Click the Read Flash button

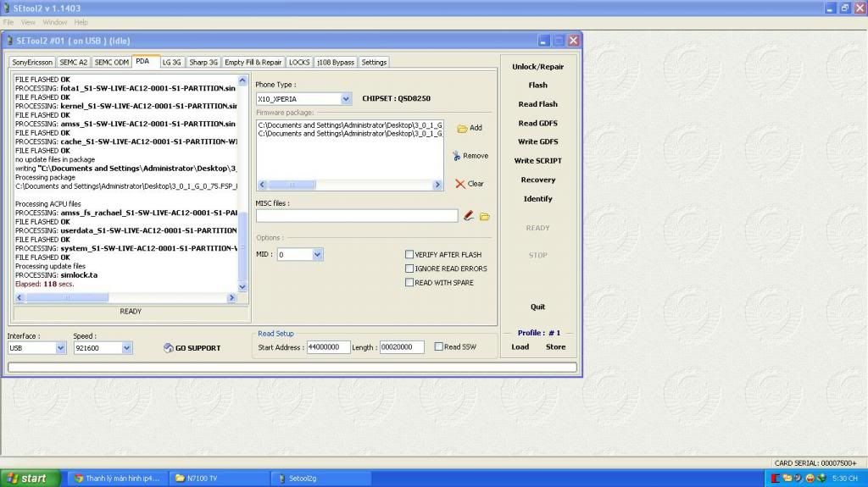point(537,104)
